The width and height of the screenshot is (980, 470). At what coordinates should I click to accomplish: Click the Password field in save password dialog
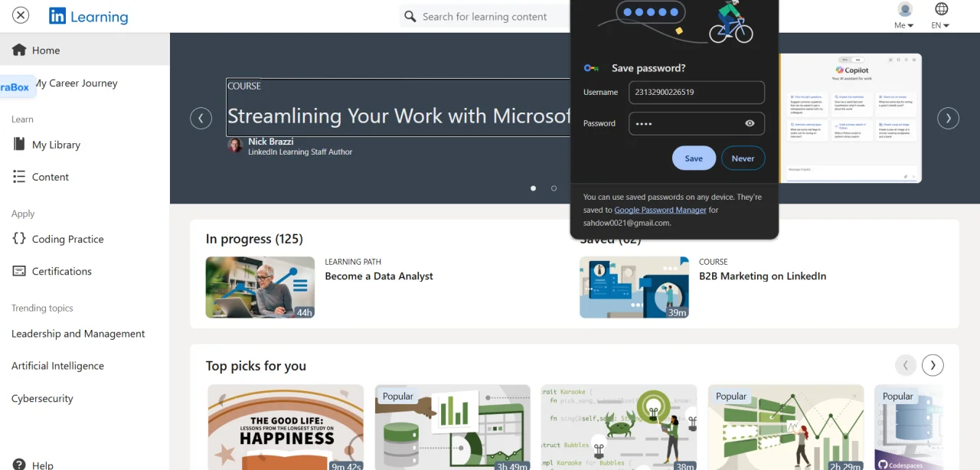[697, 123]
